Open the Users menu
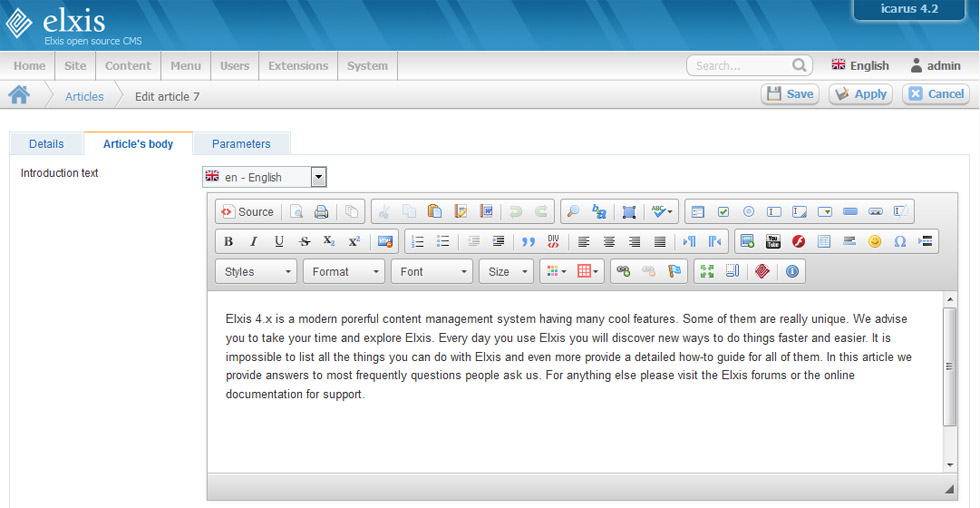The width and height of the screenshot is (980, 508). click(234, 66)
